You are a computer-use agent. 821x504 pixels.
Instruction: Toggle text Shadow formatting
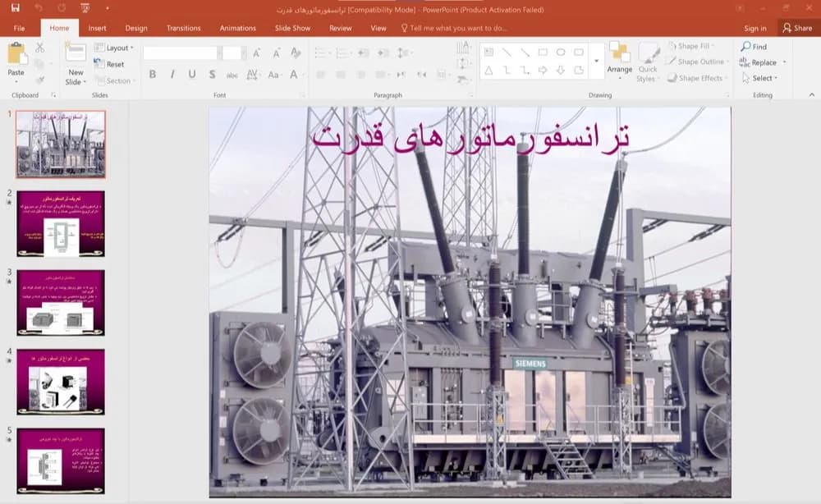pos(212,75)
